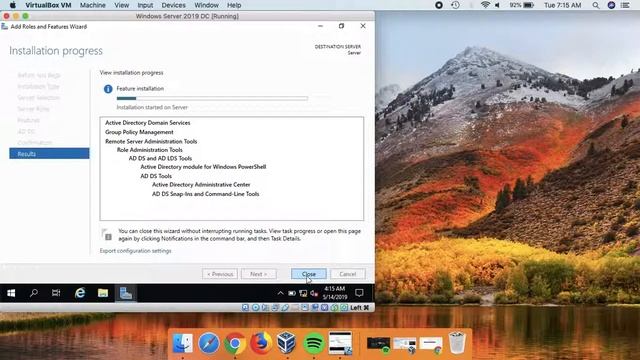Select Active Directory Administrative Center row
The width and height of the screenshot is (640, 360).
[x=201, y=184]
